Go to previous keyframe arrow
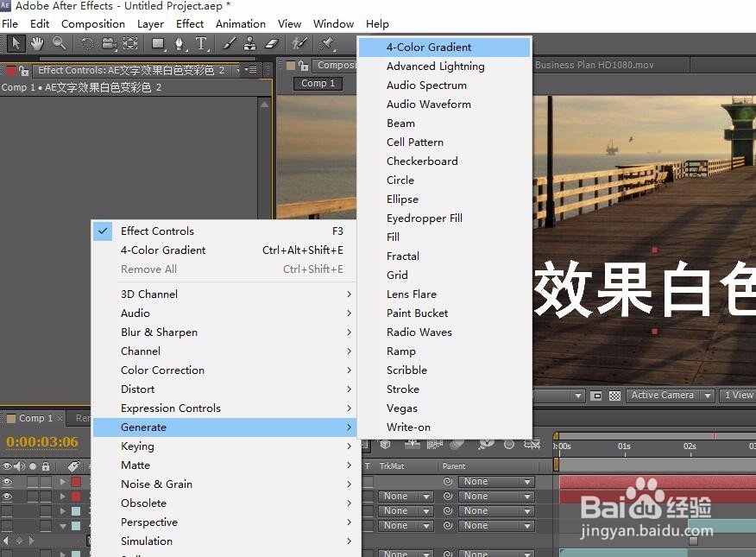This screenshot has height=557, width=756. pyautogui.click(x=6, y=540)
